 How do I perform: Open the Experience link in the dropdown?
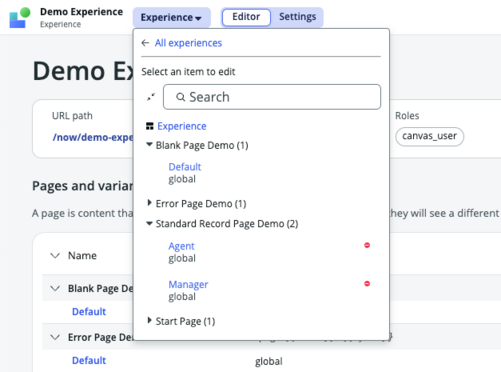[x=182, y=126]
